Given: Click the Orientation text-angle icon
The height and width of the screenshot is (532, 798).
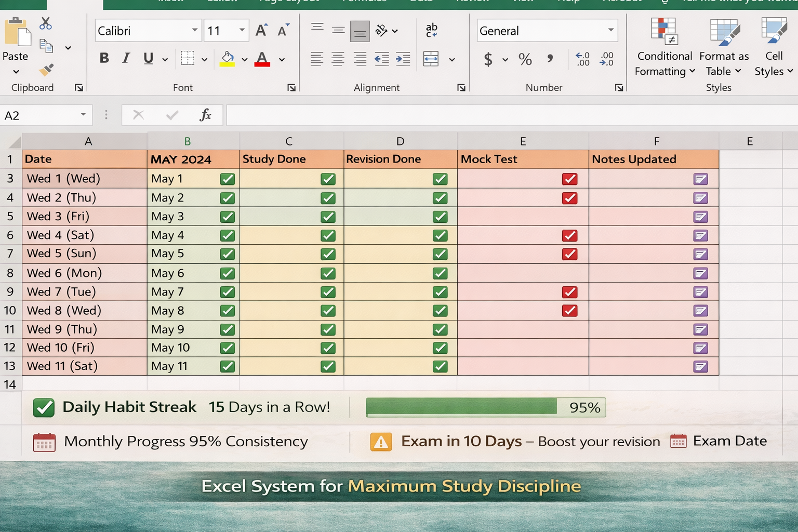Looking at the screenshot, I should pos(381,31).
